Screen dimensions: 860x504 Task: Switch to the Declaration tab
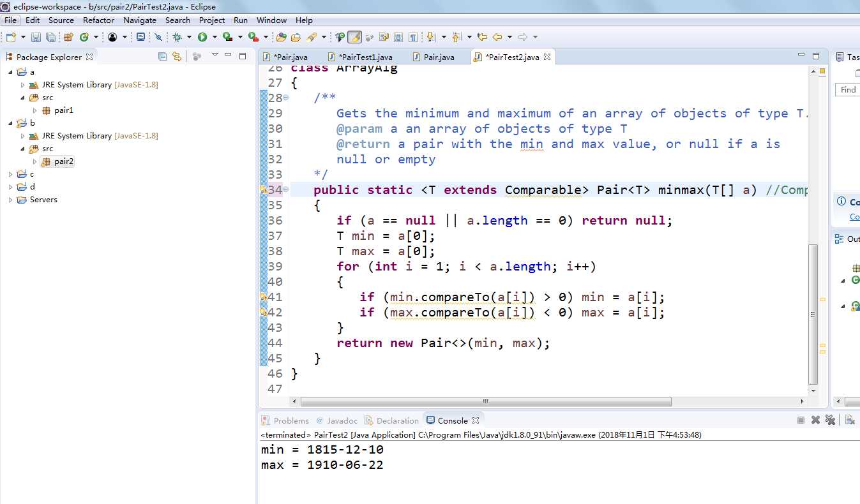click(x=391, y=420)
